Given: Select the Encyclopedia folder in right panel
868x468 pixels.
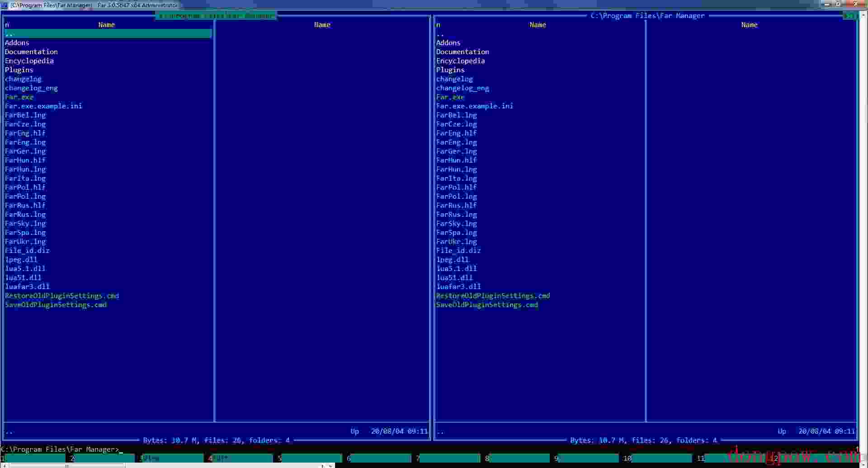Looking at the screenshot, I should pyautogui.click(x=461, y=61).
